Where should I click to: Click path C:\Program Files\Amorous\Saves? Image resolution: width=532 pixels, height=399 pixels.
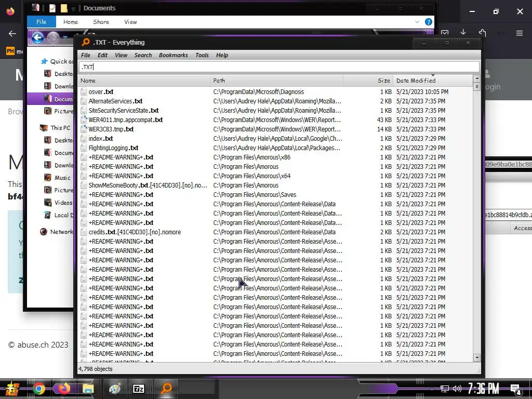(x=255, y=195)
